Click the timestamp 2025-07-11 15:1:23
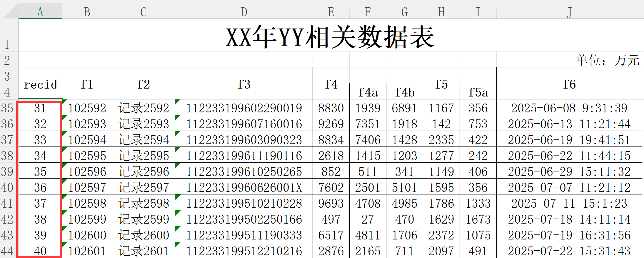 pos(569,203)
